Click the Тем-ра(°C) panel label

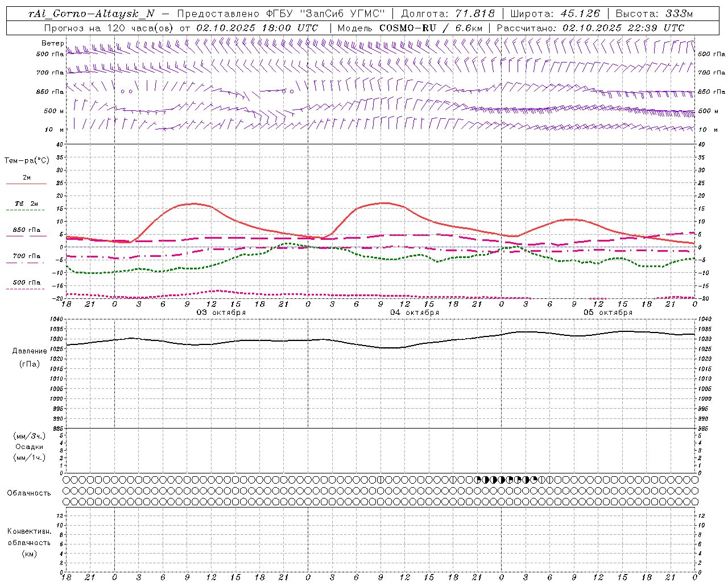pos(27,161)
